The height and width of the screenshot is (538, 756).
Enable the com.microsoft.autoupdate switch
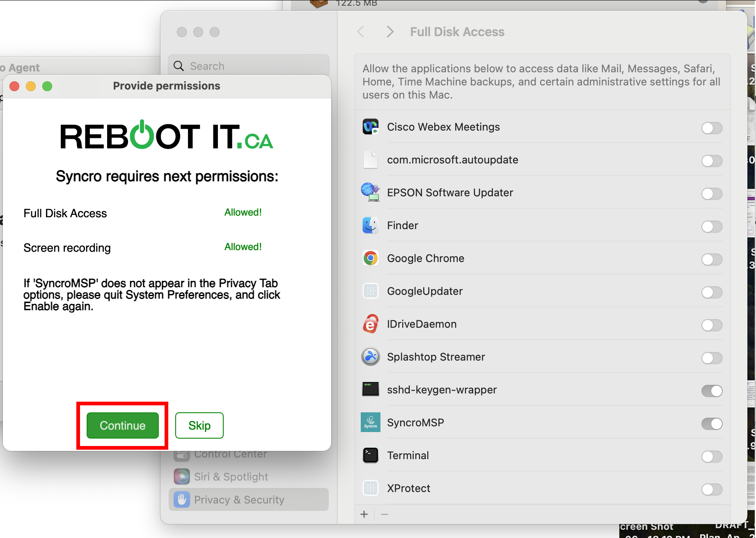coord(712,161)
